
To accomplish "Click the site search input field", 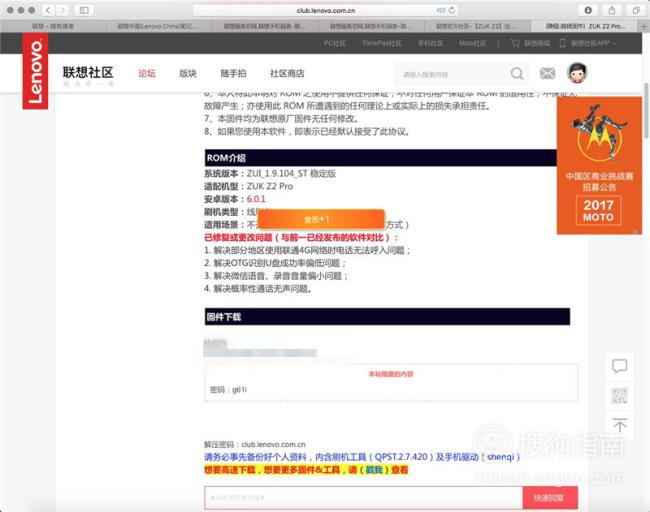I will pos(452,74).
